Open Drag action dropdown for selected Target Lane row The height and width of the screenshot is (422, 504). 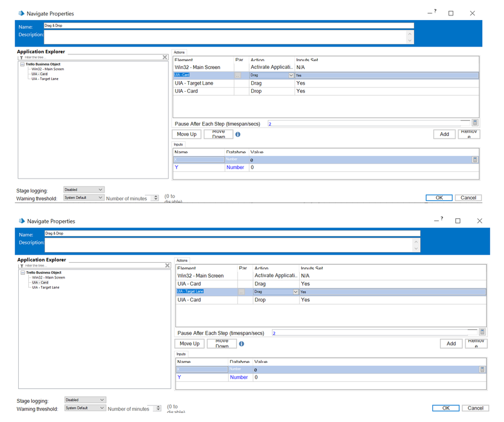pyautogui.click(x=295, y=292)
